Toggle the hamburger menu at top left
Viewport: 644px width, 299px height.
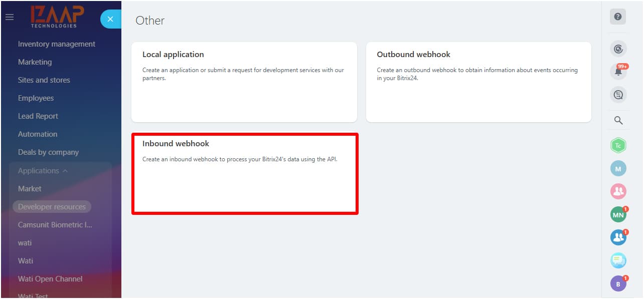click(x=9, y=17)
